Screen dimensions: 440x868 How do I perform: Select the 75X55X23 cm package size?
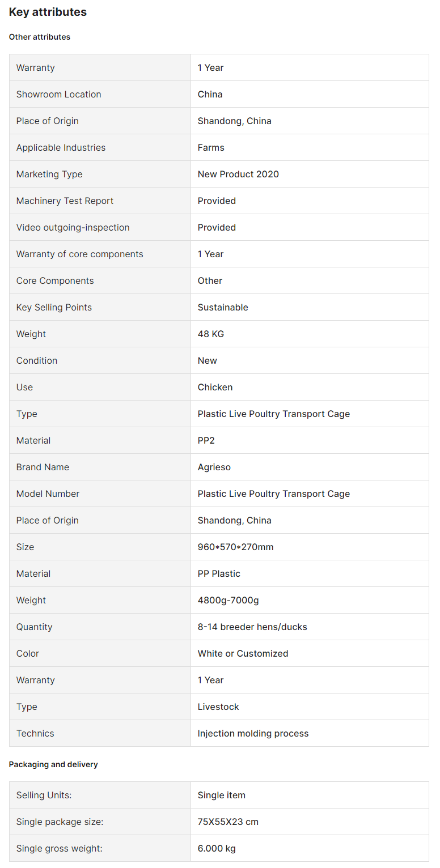(x=228, y=822)
